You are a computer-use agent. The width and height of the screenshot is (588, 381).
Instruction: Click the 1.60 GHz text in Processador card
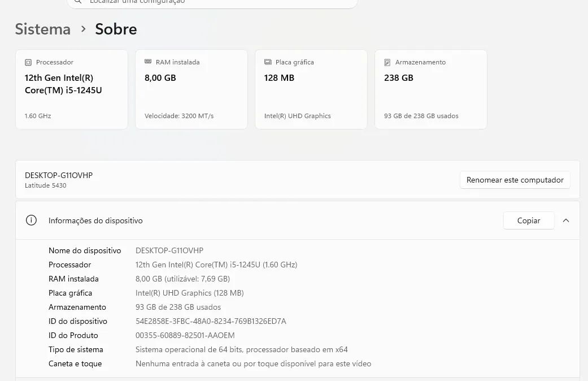38,116
